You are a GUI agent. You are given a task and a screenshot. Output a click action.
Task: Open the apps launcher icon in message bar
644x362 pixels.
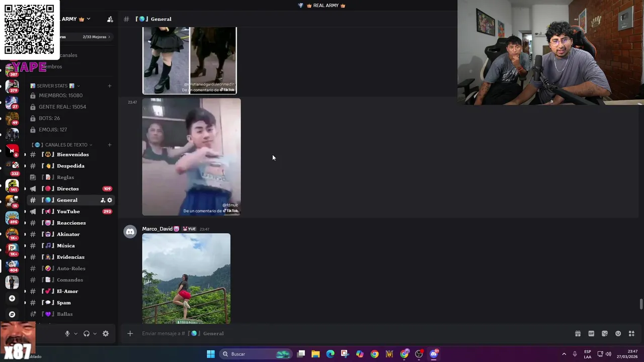coord(632,333)
